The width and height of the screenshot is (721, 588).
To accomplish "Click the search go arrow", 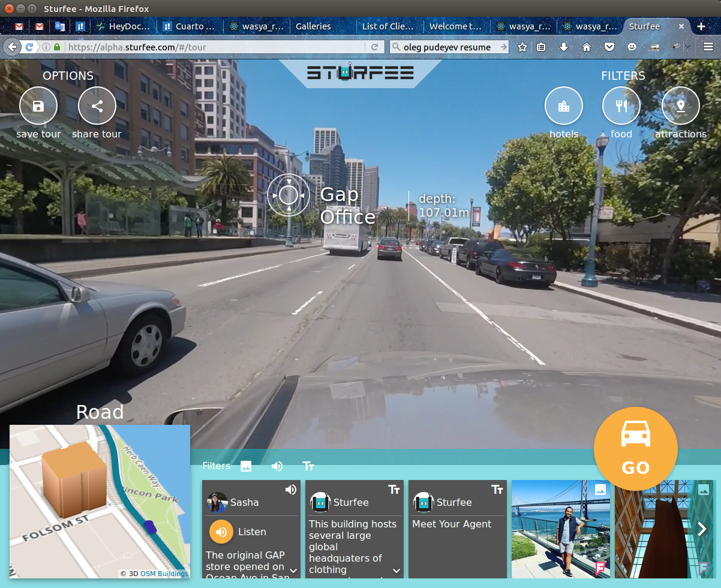I will pyautogui.click(x=503, y=47).
